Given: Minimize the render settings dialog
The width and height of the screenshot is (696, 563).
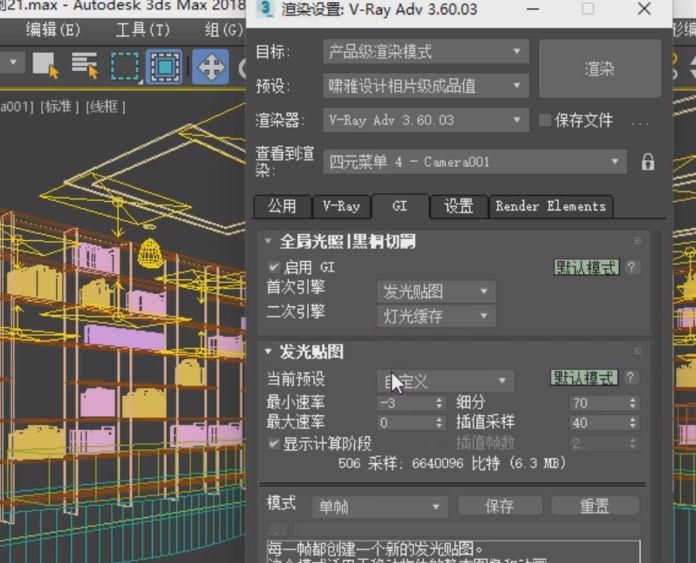Looking at the screenshot, I should [533, 9].
